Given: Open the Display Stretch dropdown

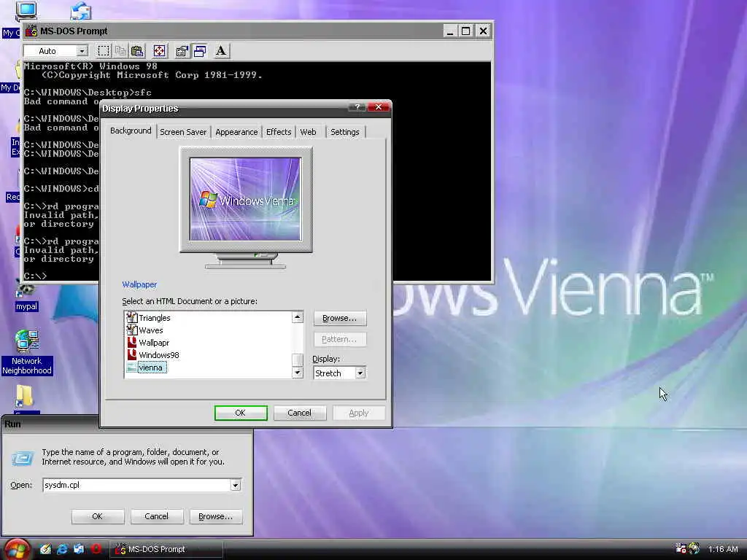Looking at the screenshot, I should click(x=360, y=373).
